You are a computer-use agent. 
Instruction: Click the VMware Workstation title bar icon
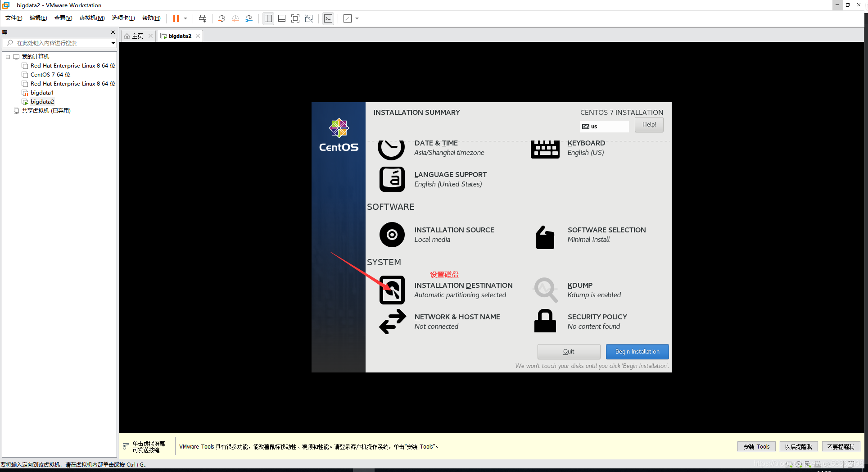(6, 5)
